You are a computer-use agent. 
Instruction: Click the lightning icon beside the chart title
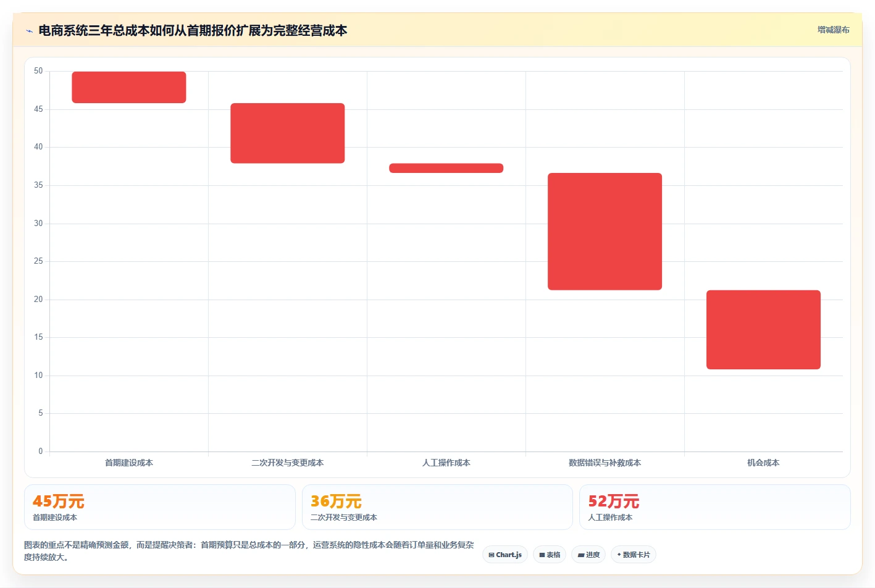tap(29, 31)
